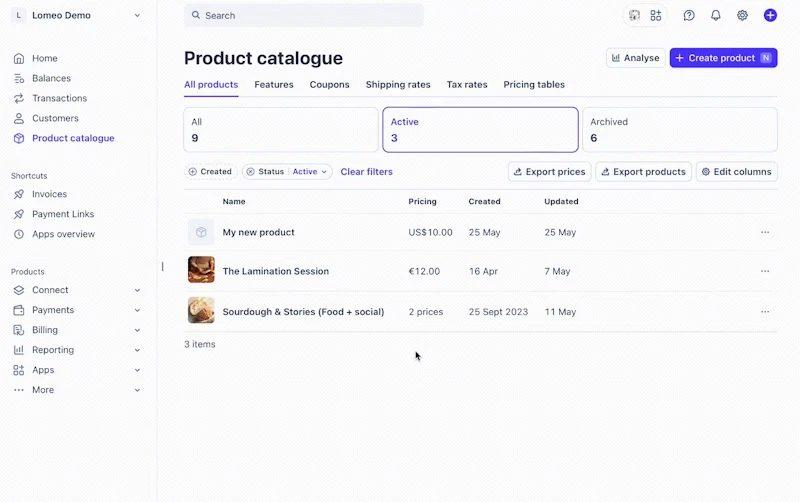Click the Customers person icon
800x502 pixels.
click(19, 118)
